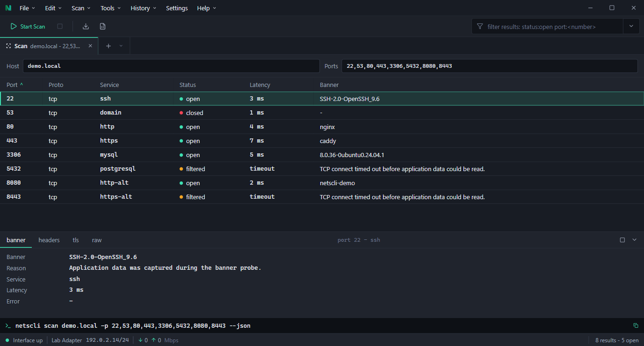Click the 'closed' status for port 53
The image size is (644, 346).
[191, 113]
